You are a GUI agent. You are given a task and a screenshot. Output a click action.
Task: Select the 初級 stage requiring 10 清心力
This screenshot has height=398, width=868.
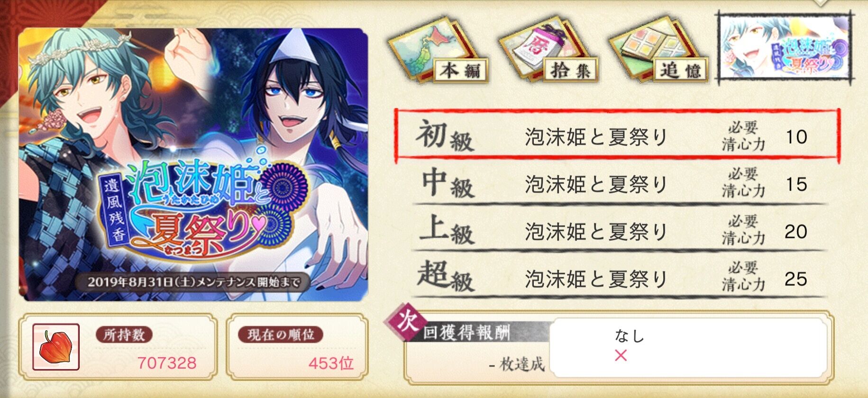click(x=617, y=136)
